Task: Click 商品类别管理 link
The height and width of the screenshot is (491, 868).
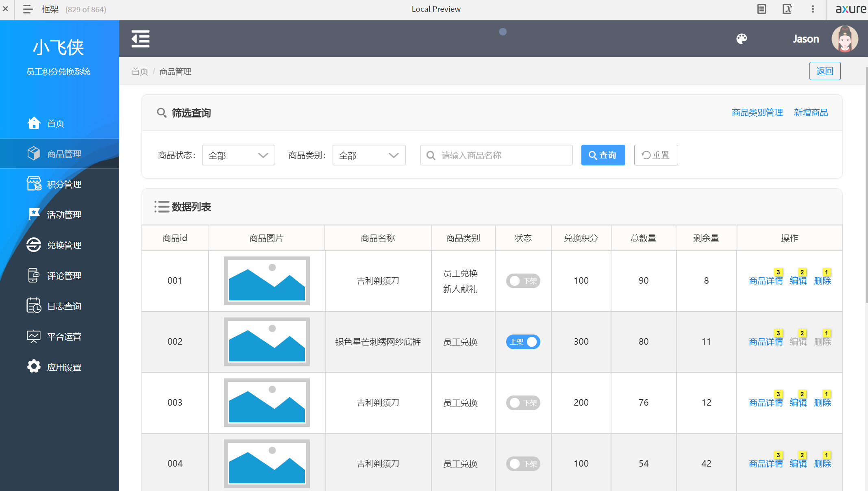Action: click(x=757, y=113)
